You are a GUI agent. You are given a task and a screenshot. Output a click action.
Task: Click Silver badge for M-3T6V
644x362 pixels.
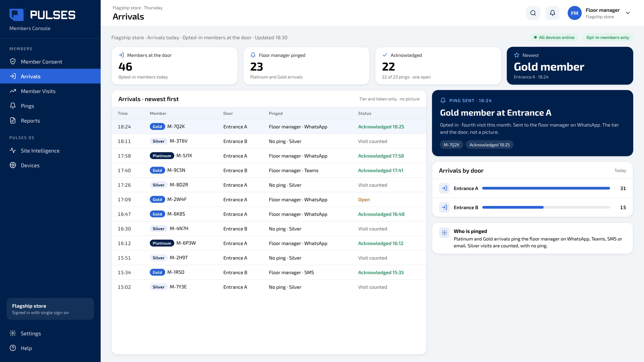(158, 141)
